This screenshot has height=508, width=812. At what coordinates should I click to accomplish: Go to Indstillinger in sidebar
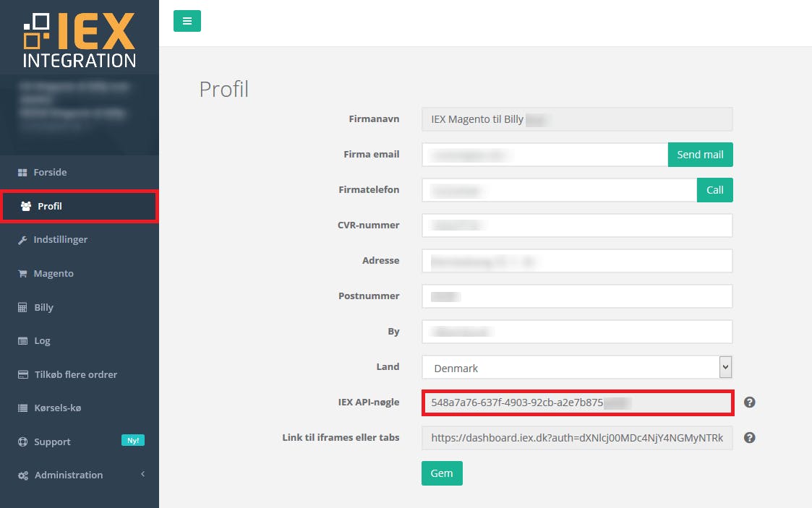coord(80,239)
